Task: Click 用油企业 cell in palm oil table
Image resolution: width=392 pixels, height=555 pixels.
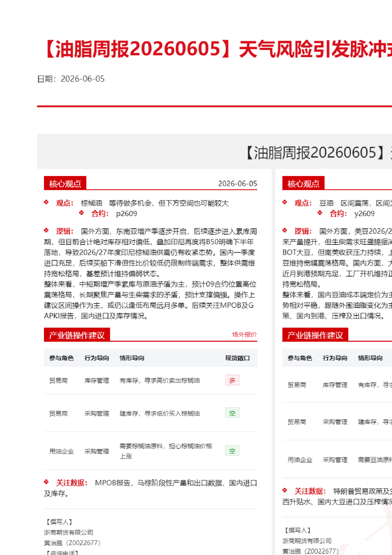Action: (x=61, y=452)
